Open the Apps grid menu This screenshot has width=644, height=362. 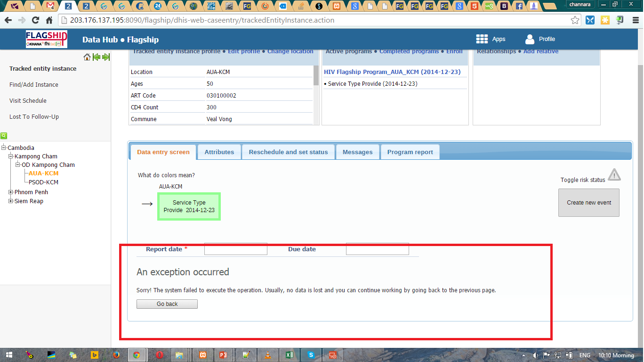491,39
